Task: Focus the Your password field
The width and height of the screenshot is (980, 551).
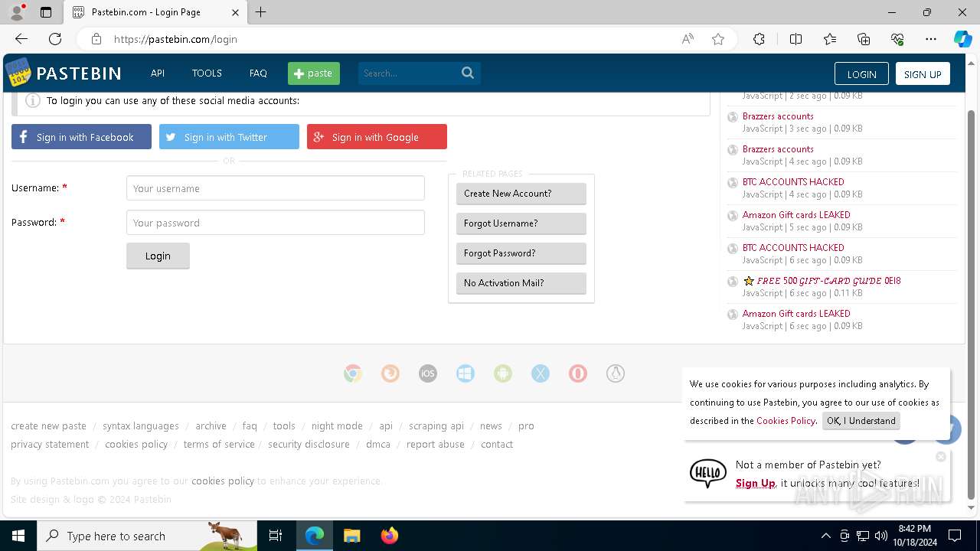Action: coord(276,223)
